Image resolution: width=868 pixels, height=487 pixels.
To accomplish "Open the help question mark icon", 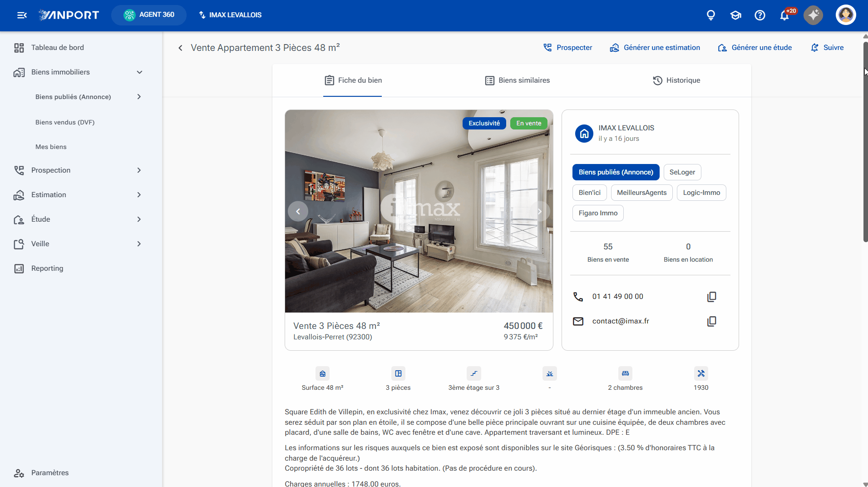I will (x=759, y=15).
